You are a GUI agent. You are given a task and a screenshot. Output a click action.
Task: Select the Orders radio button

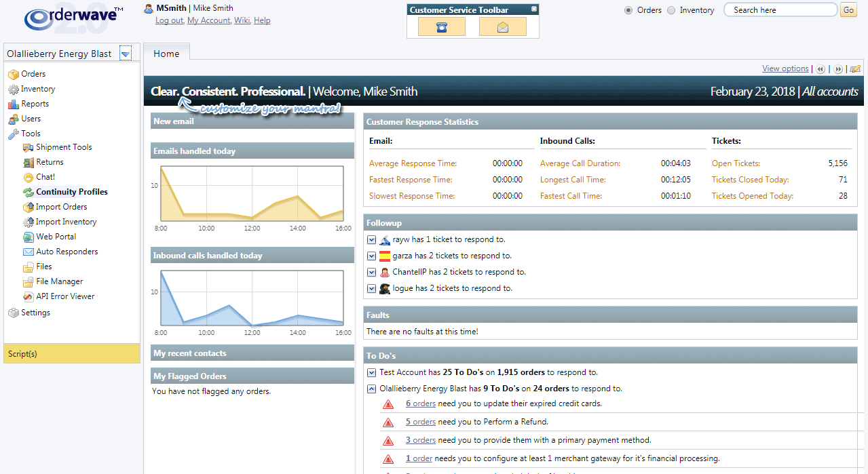[x=628, y=10]
